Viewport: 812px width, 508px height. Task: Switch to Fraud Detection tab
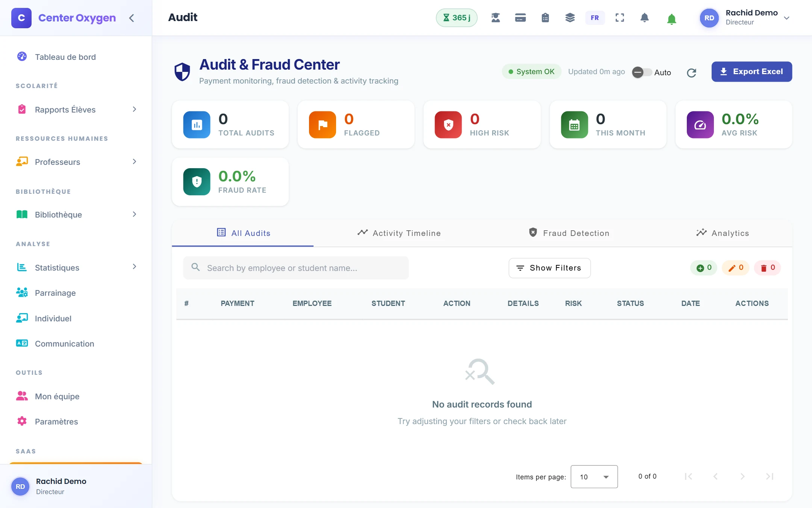569,233
